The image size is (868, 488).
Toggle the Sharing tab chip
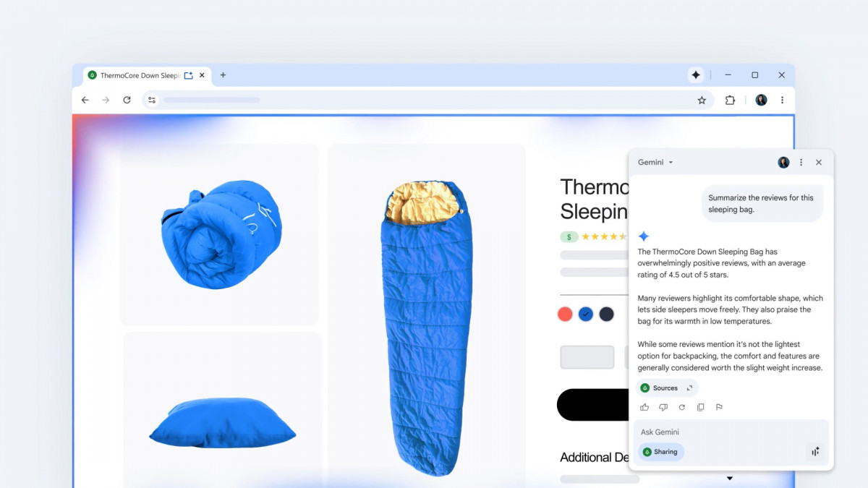click(x=661, y=452)
